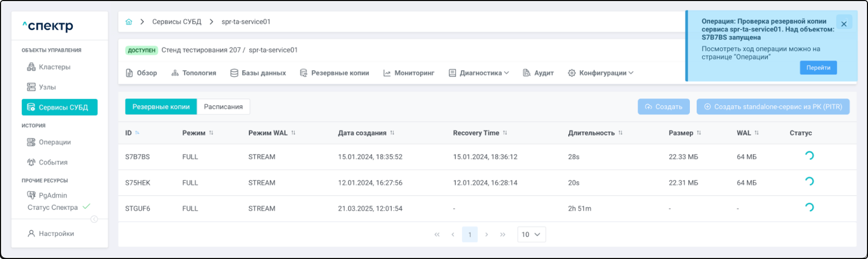The width and height of the screenshot is (868, 259).
Task: Collapse the sidebar with the arrow icon
Action: [94, 219]
